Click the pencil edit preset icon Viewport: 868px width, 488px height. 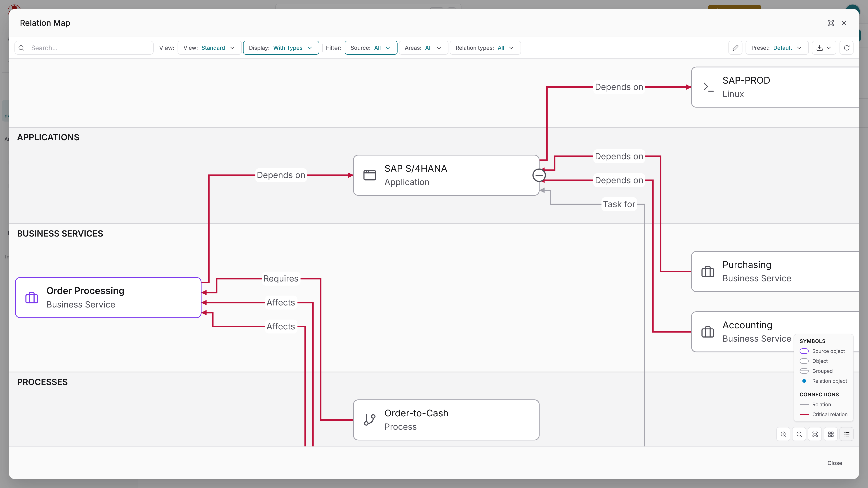pyautogui.click(x=735, y=48)
